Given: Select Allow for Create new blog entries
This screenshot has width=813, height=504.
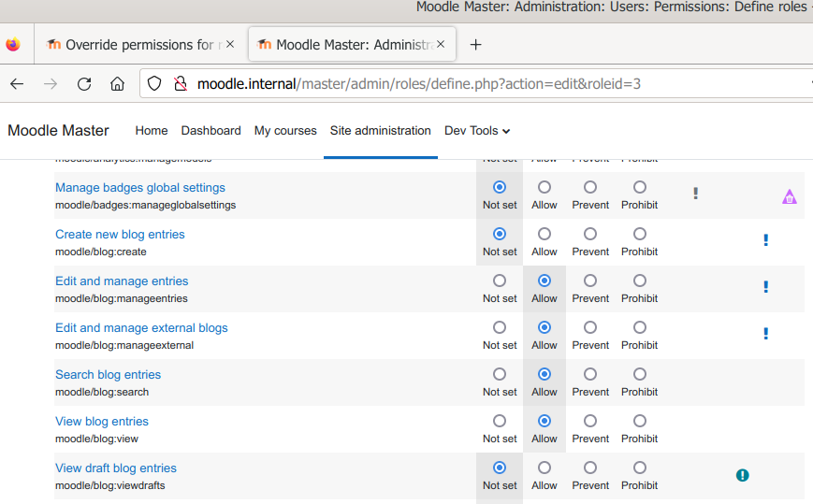Looking at the screenshot, I should click(544, 234).
